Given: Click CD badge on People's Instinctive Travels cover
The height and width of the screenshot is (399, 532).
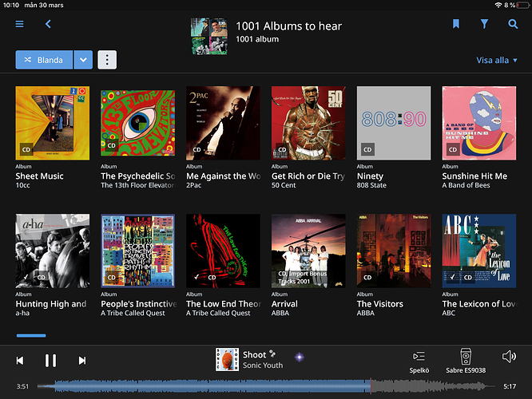Looking at the screenshot, I should [x=111, y=277].
